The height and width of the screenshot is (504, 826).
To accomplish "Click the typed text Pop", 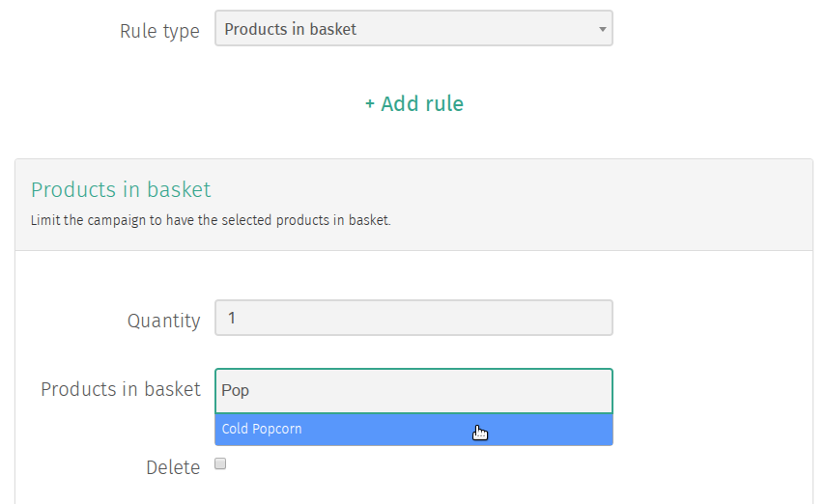I will [235, 391].
